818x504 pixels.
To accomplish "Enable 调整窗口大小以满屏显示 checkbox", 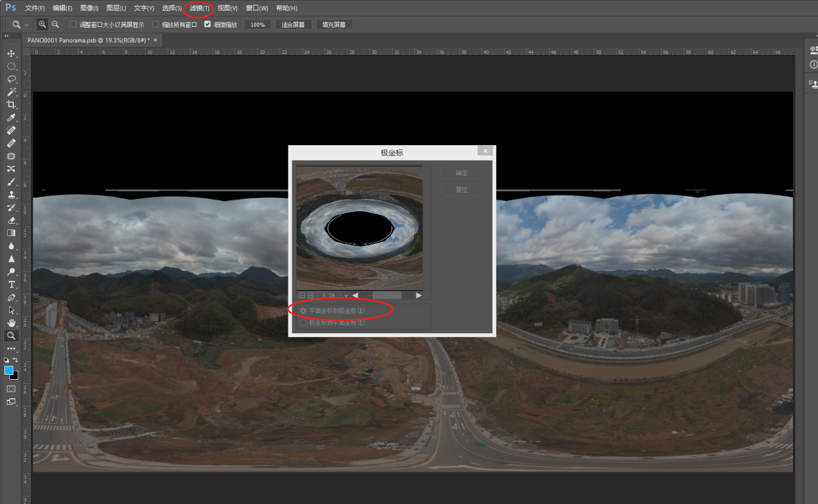I will pyautogui.click(x=73, y=24).
